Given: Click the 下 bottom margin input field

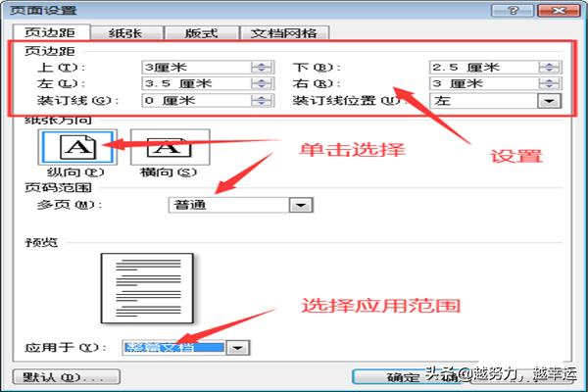Looking at the screenshot, I should point(483,68).
